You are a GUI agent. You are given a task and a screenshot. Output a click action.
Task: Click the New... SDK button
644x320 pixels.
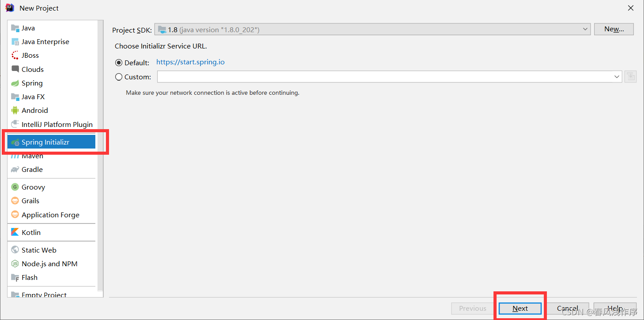[x=614, y=29]
